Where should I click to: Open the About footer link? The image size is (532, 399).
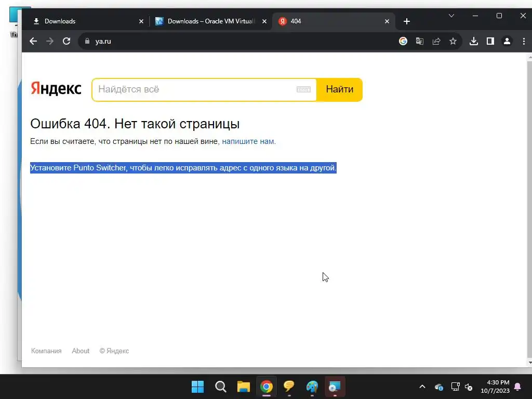81,351
